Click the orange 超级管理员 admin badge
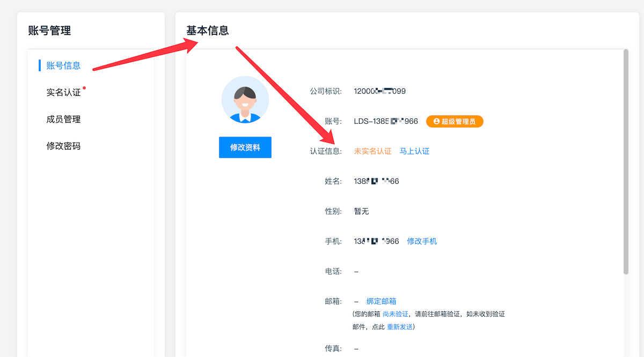 click(x=455, y=121)
